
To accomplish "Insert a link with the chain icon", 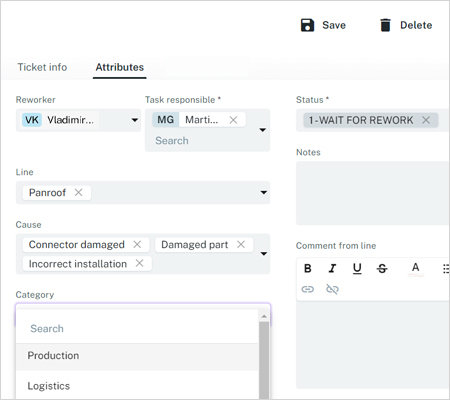I will point(308,289).
